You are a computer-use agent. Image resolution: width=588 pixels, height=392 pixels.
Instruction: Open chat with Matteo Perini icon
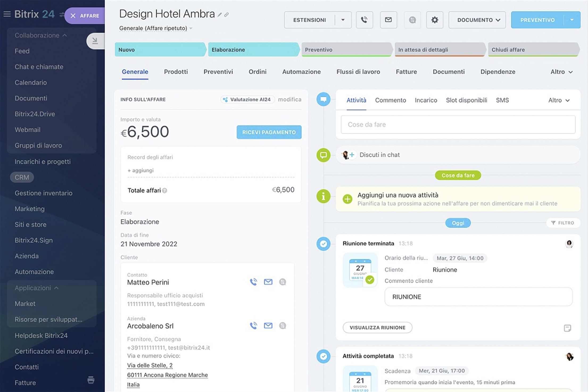[283, 282]
